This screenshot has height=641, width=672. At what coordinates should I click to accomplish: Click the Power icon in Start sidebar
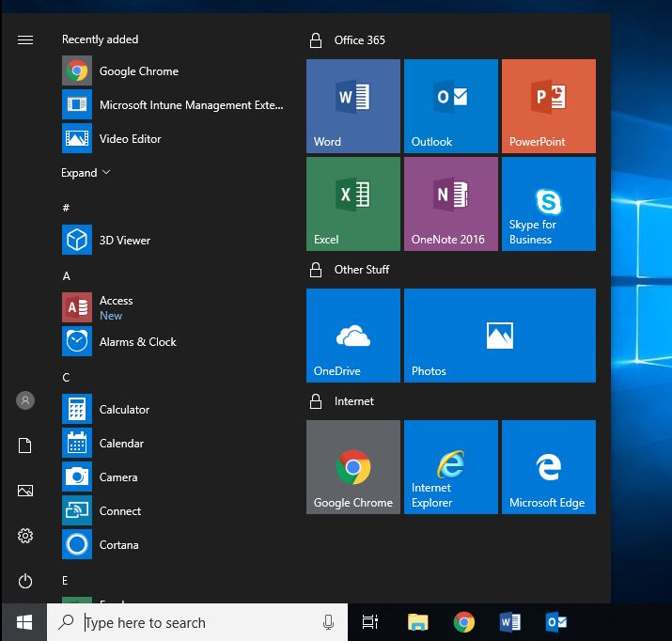click(x=25, y=581)
